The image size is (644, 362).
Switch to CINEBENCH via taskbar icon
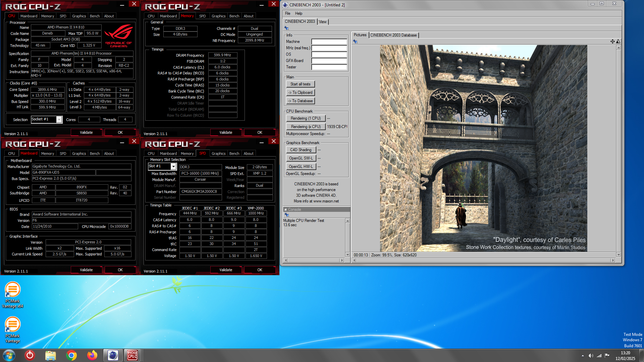[x=113, y=355]
